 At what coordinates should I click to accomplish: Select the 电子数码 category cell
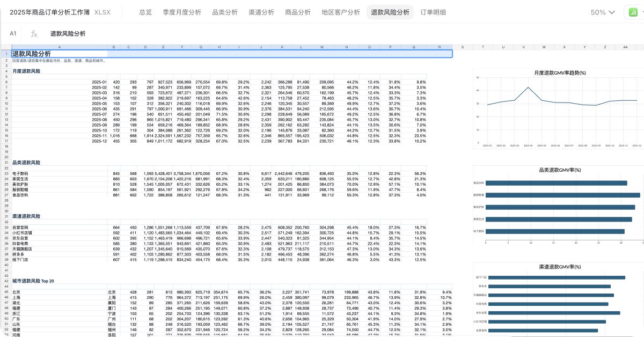tap(20, 174)
